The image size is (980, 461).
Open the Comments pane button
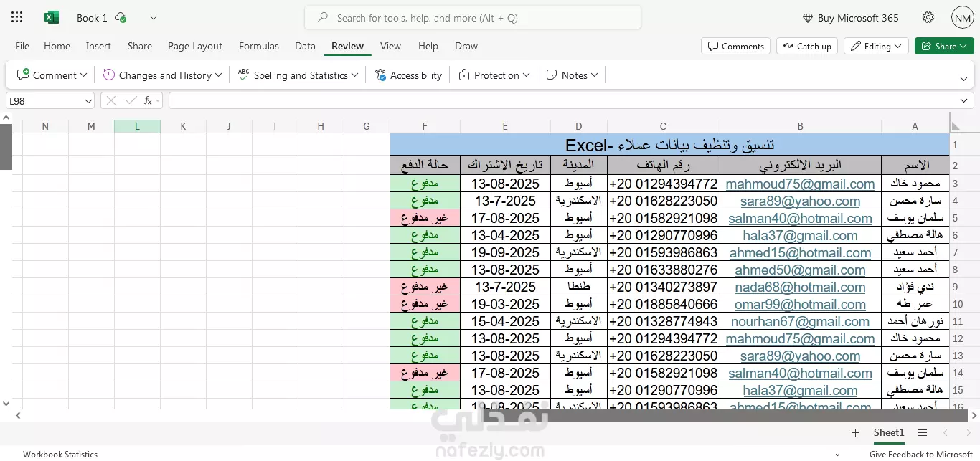click(735, 46)
